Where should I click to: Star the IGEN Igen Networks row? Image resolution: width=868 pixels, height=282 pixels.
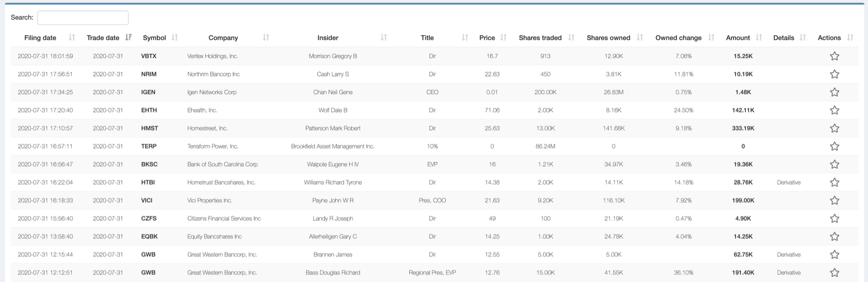(x=834, y=92)
